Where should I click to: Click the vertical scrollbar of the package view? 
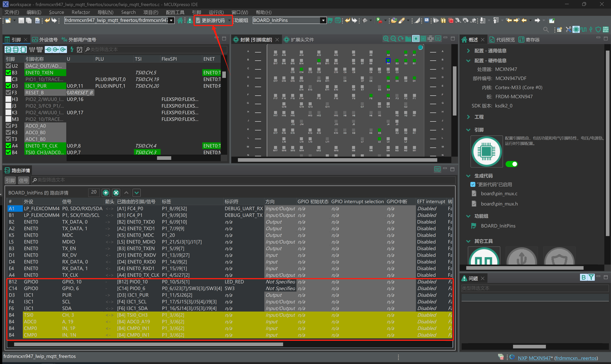pos(454,91)
